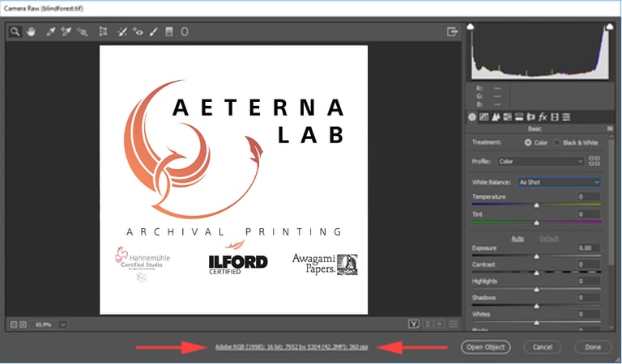The image size is (622, 364).
Task: Open the Basic panel tab icon
Action: [x=472, y=117]
